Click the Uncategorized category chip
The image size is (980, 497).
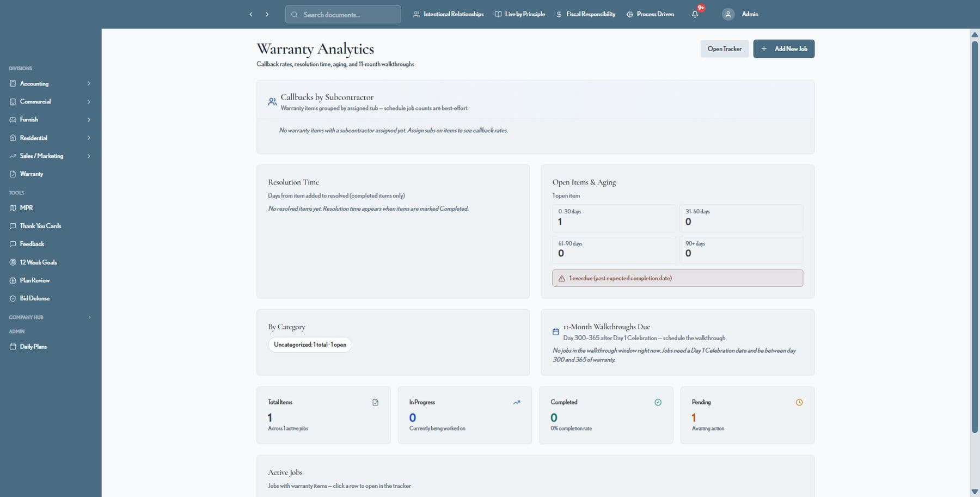[x=310, y=345]
